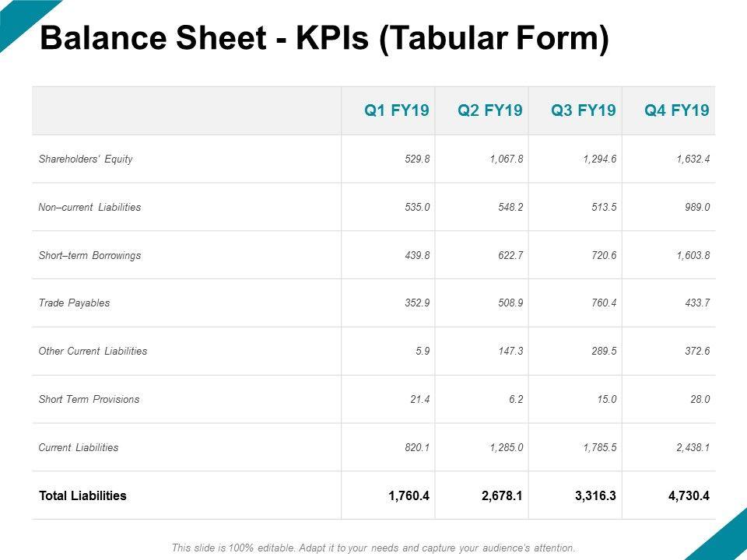This screenshot has width=747, height=560.
Task: Click the Non–current Liabilities row label
Action: pyautogui.click(x=89, y=208)
